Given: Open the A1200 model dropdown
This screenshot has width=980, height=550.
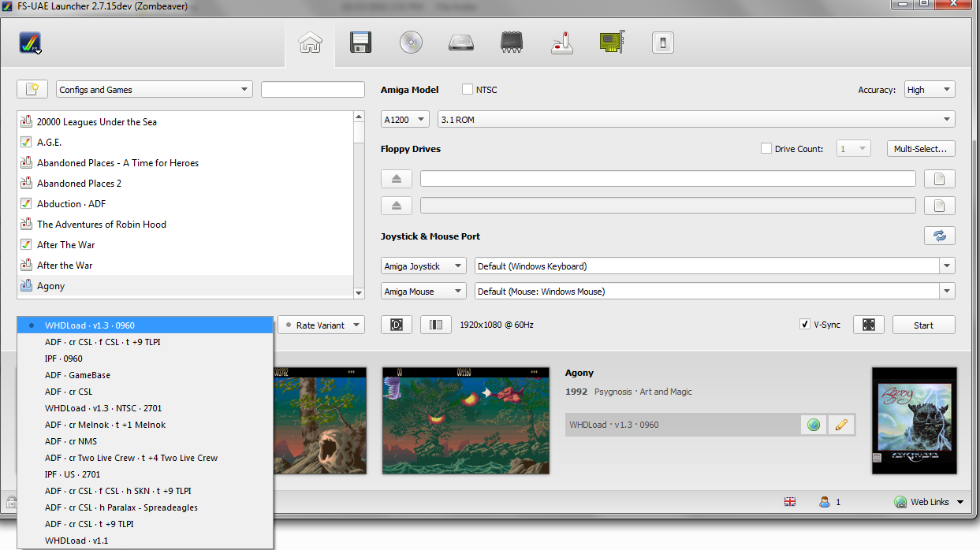Looking at the screenshot, I should click(405, 119).
